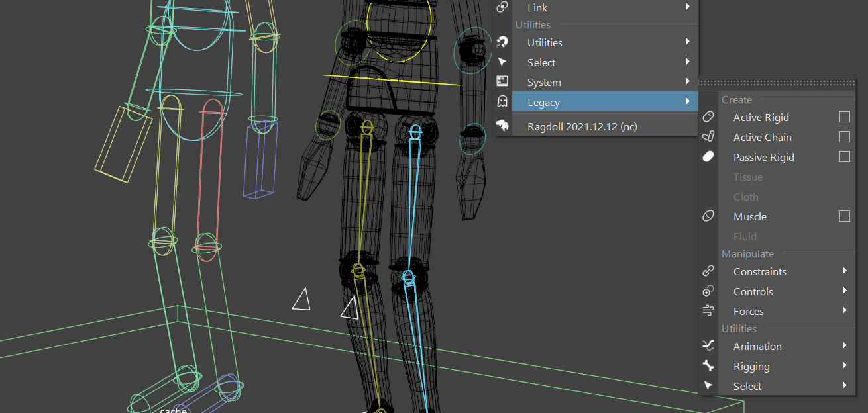This screenshot has height=413, width=868.
Task: Click the capsule icon beside Active Rigid
Action: point(708,117)
